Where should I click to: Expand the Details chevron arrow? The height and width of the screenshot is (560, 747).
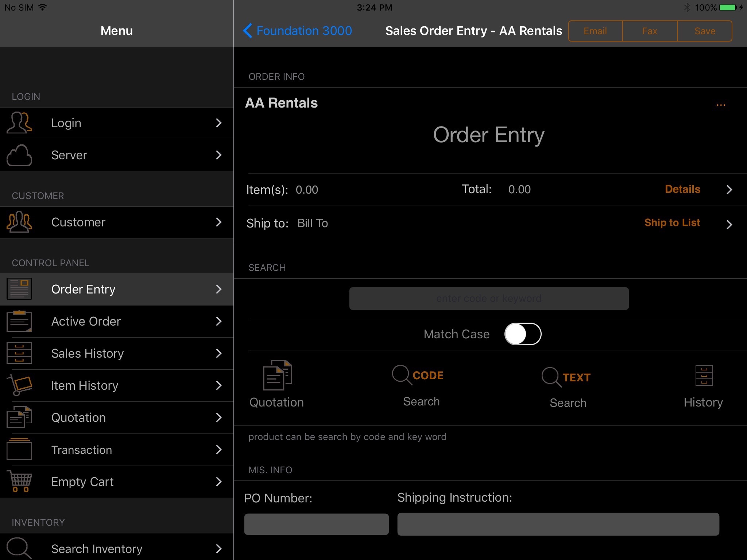729,190
